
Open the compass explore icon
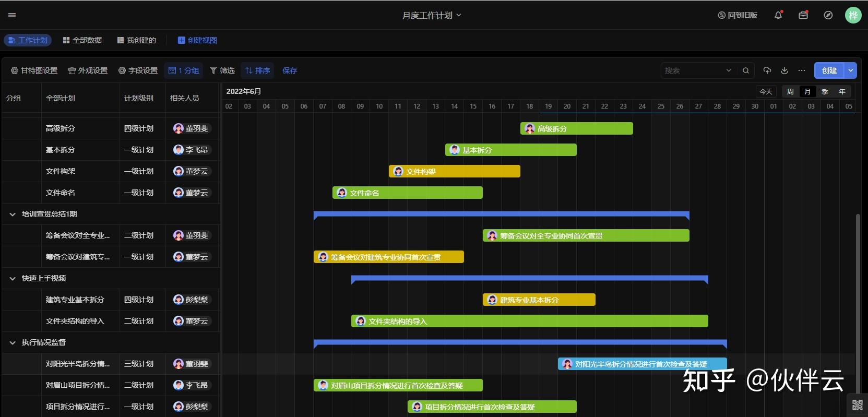click(828, 15)
